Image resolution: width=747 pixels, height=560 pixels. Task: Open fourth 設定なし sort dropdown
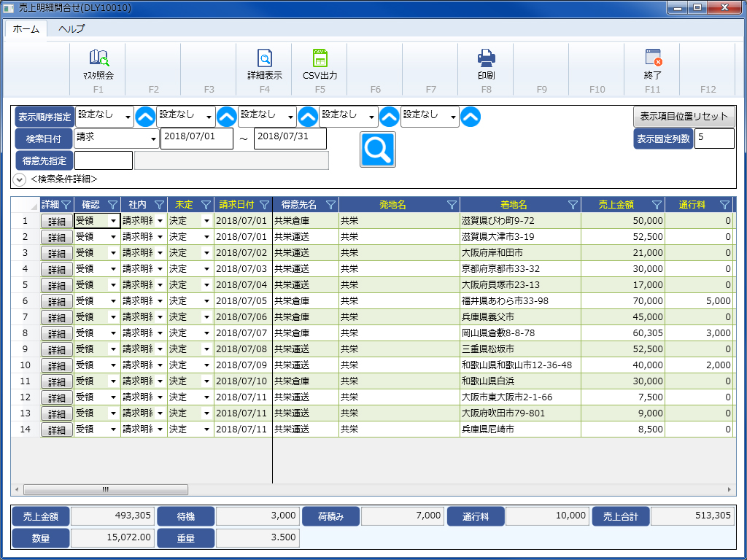(x=349, y=117)
